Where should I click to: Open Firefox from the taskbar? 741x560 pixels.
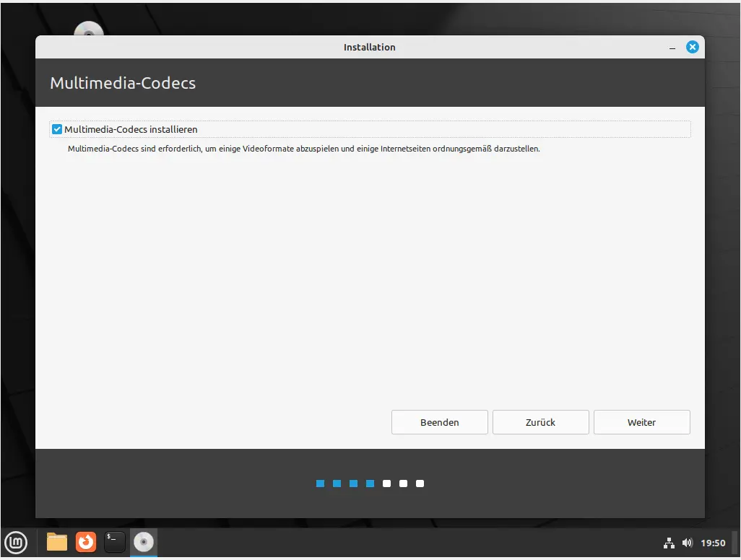(x=86, y=541)
